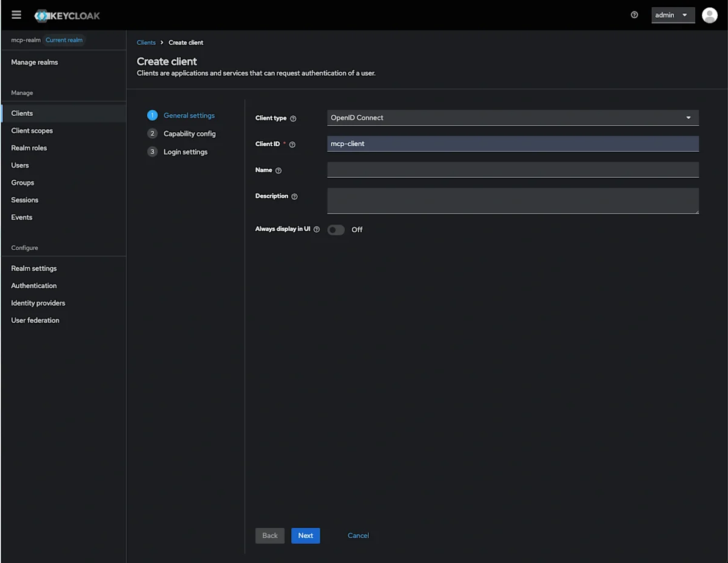This screenshot has width=728, height=563.
Task: Select Clients in the sidebar
Action: [64, 113]
